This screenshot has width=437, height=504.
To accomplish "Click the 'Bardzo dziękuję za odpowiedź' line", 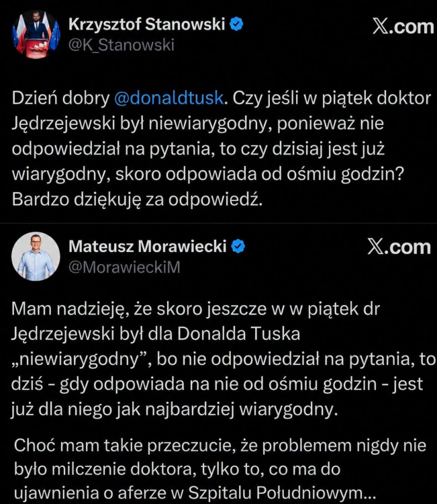I will (x=138, y=200).
